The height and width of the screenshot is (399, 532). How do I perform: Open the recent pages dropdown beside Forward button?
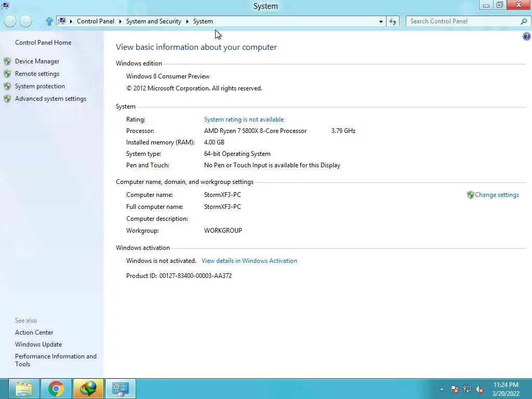pos(37,21)
